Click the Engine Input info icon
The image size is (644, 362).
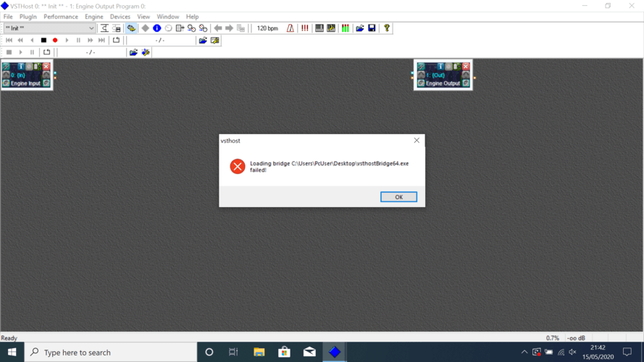[21, 66]
